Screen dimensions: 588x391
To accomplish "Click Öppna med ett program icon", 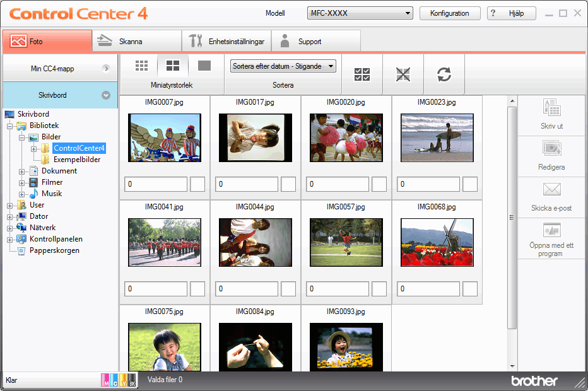I will click(551, 230).
